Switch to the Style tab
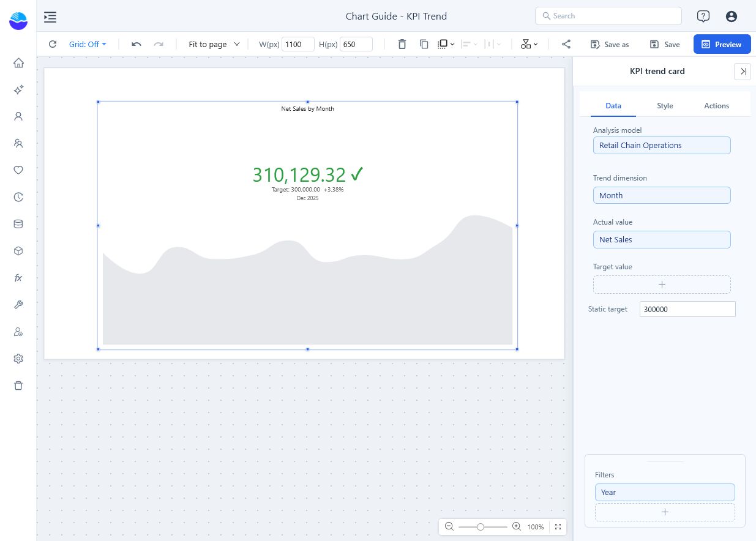The image size is (756, 541). click(x=665, y=106)
